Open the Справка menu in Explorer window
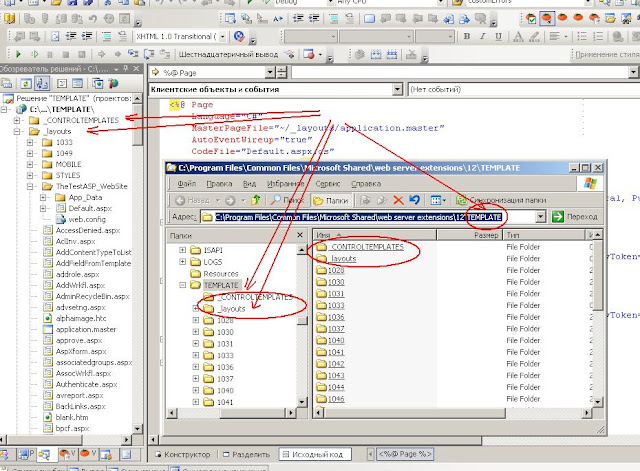The width and height of the screenshot is (640, 471). (366, 184)
